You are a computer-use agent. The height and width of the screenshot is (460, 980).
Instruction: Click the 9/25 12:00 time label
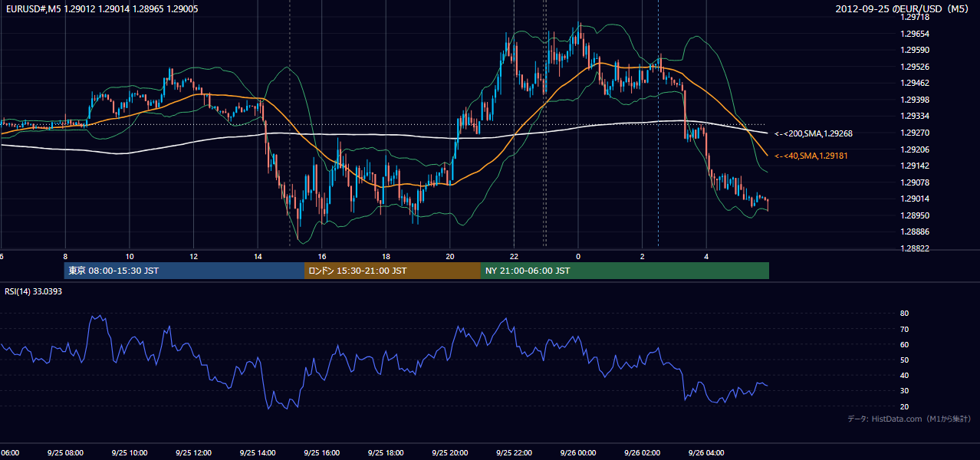pos(193,452)
